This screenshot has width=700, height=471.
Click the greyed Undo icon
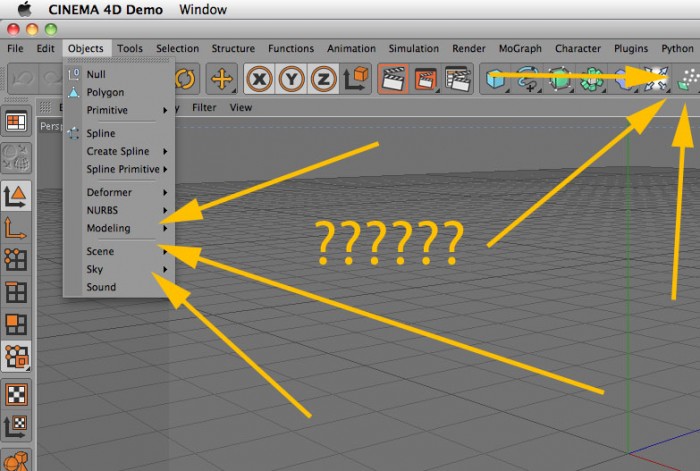(x=21, y=79)
